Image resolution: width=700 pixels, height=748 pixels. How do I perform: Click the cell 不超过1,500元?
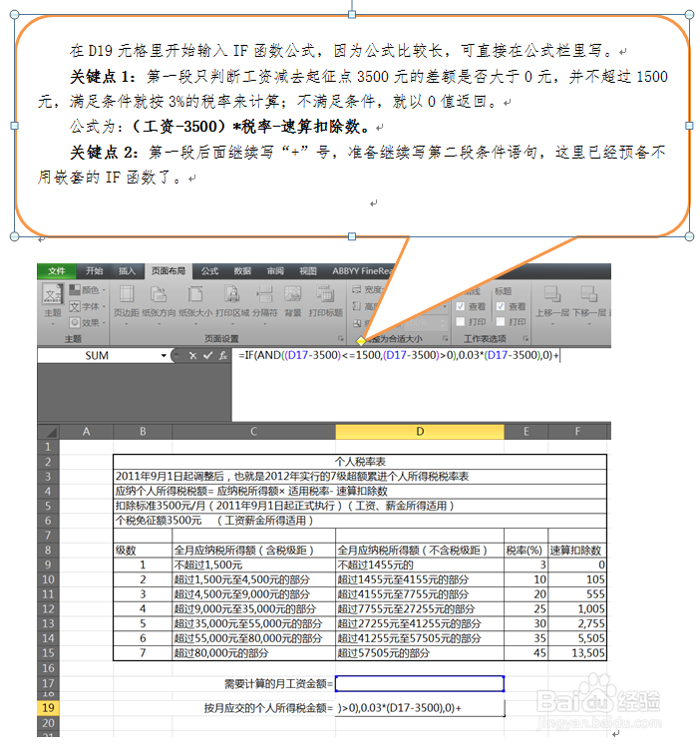[x=253, y=564]
